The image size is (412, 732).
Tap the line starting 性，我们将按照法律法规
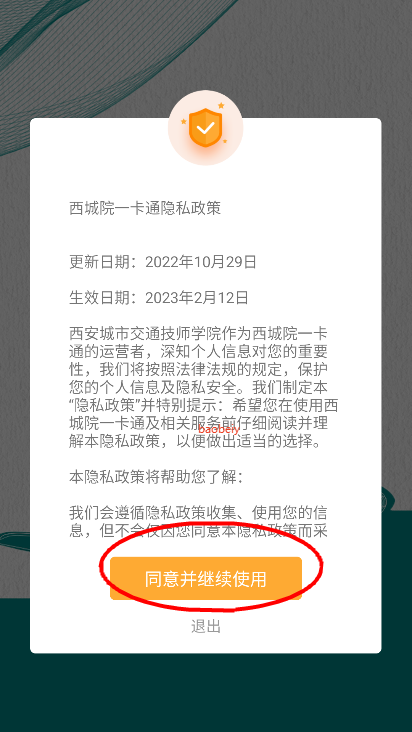(x=198, y=369)
